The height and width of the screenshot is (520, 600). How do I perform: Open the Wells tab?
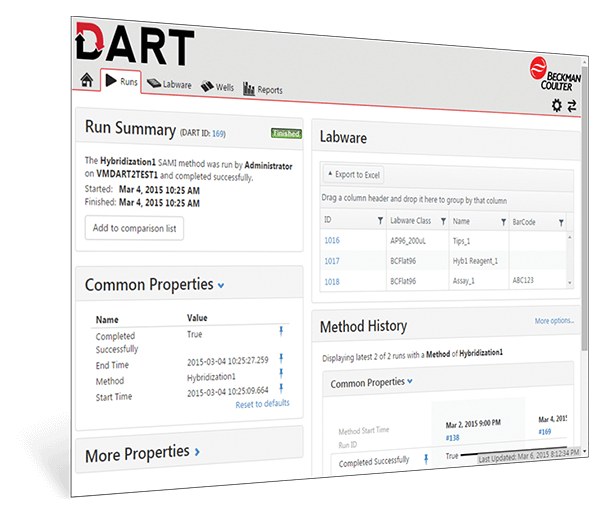[x=217, y=87]
